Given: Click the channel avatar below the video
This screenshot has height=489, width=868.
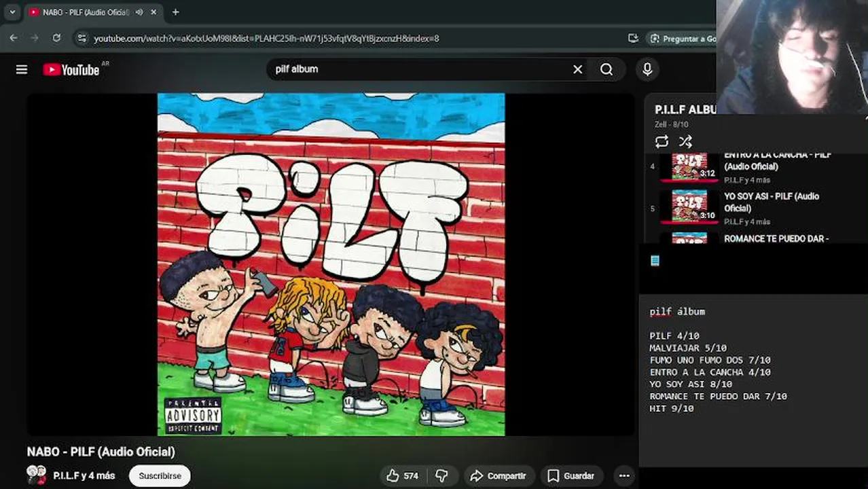Looking at the screenshot, I should pos(36,475).
